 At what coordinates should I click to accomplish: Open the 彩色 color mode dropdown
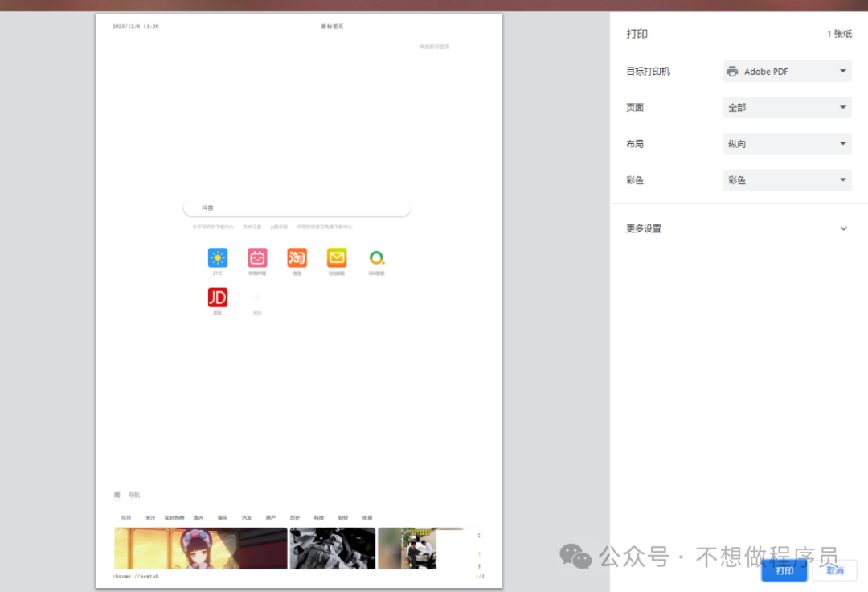pos(787,180)
